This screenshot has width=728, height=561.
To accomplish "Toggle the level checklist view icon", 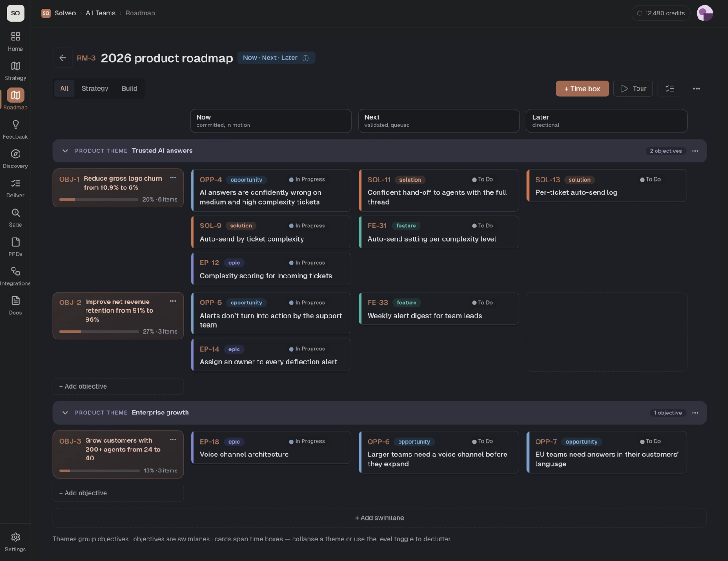I will [670, 89].
